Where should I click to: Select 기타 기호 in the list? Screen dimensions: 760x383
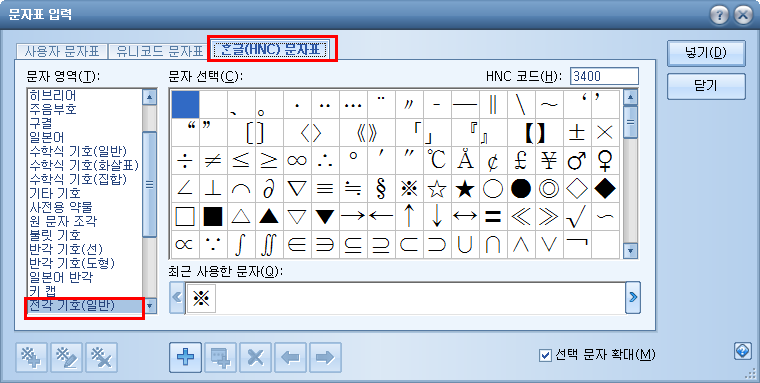(55, 193)
